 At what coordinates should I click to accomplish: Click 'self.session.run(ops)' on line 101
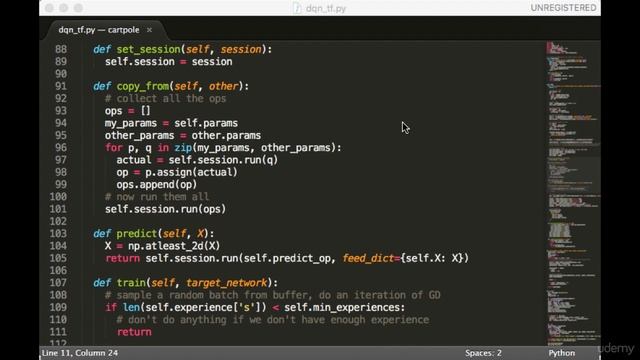coord(165,209)
